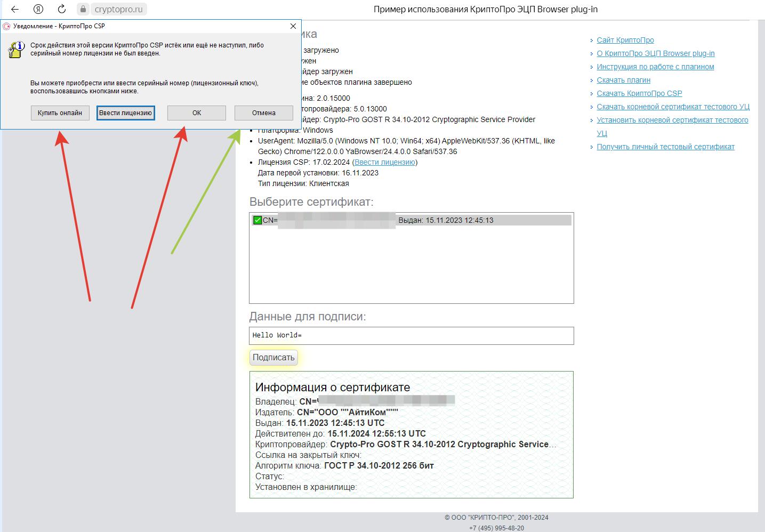This screenshot has width=765, height=532.
Task: Click the UserAgent Mozilla/5.0 line
Action: coord(406,146)
